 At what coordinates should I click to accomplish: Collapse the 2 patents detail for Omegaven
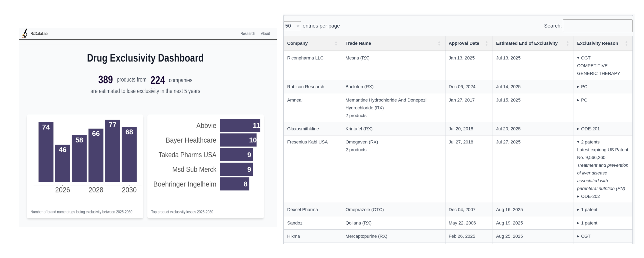tap(588, 142)
